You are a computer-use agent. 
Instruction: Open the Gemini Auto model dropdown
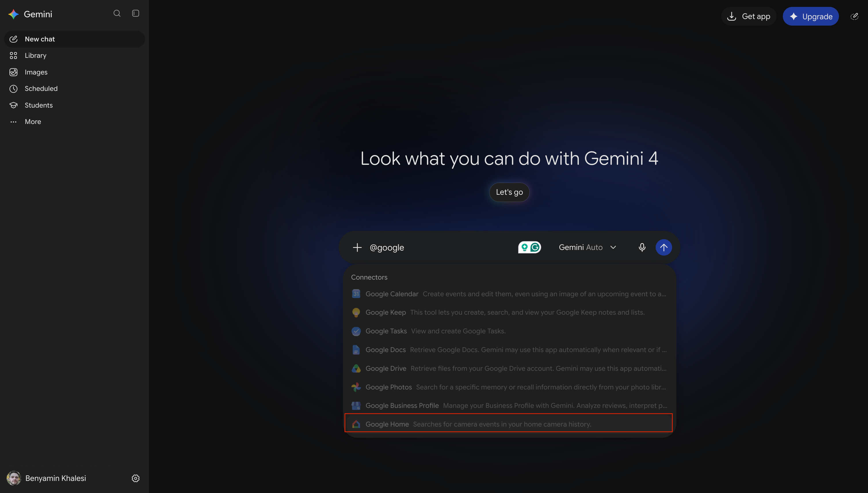(x=587, y=248)
